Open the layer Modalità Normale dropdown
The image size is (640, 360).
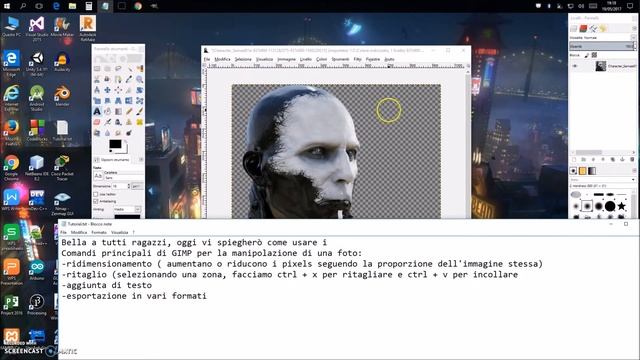pyautogui.click(x=603, y=38)
